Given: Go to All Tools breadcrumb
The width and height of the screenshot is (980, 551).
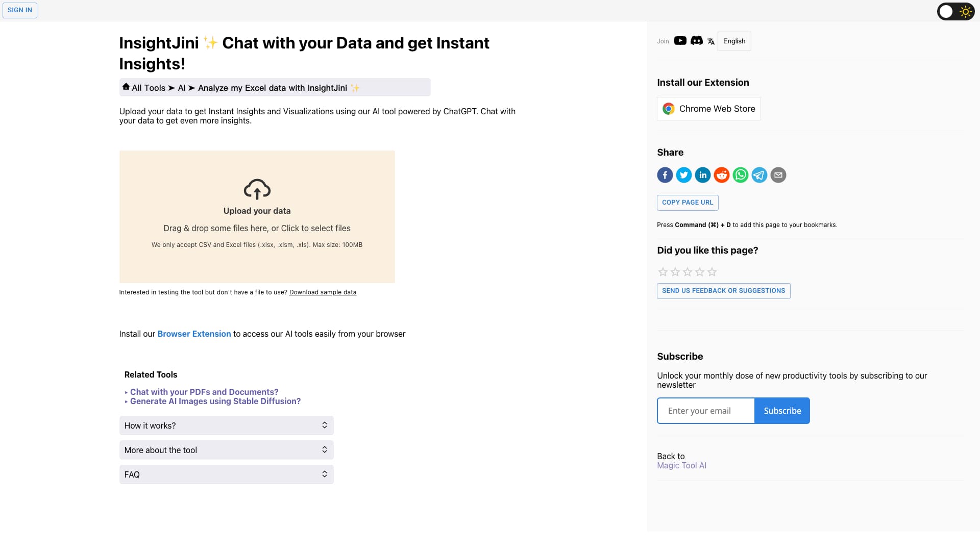Looking at the screenshot, I should pyautogui.click(x=148, y=88).
